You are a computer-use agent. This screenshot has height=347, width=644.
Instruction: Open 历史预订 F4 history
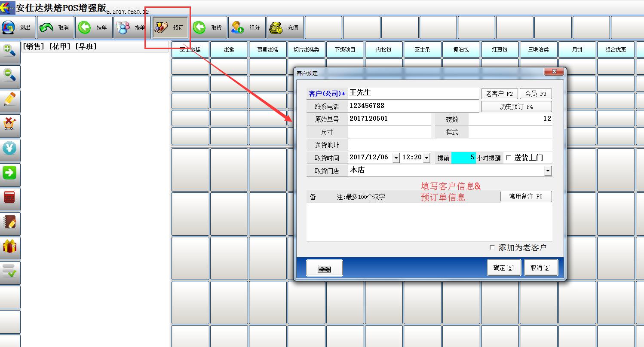pyautogui.click(x=516, y=107)
